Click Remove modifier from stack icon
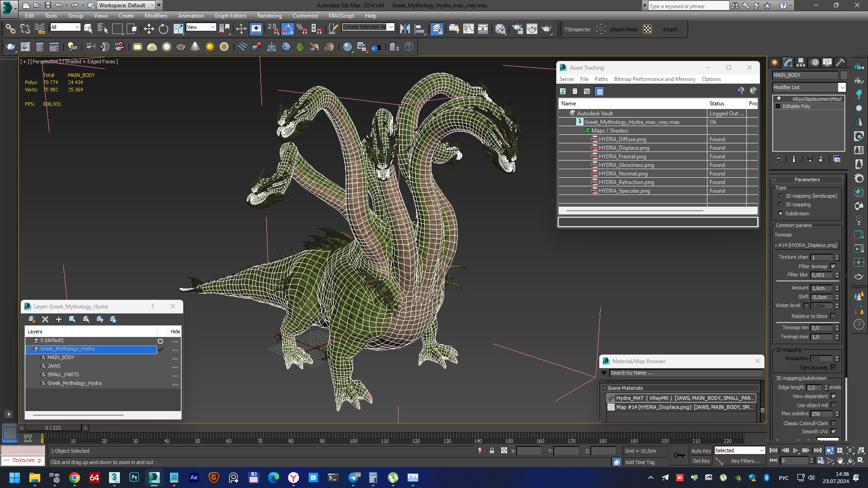 click(821, 159)
